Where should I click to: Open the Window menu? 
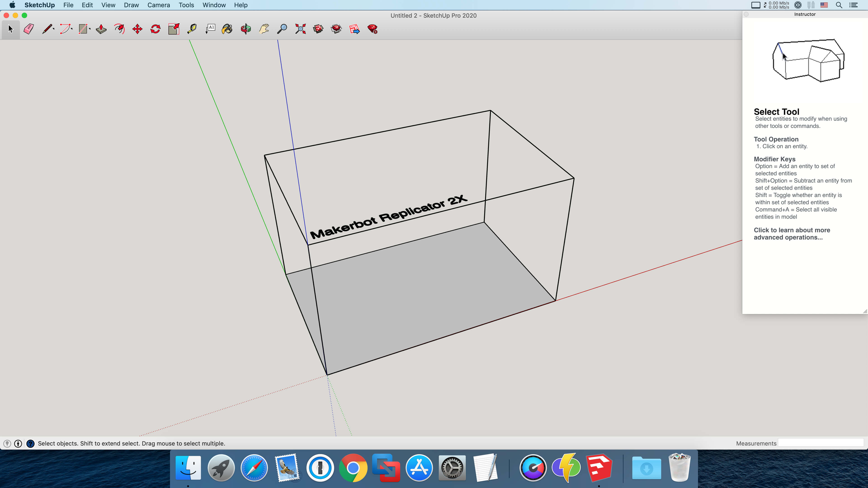tap(214, 5)
